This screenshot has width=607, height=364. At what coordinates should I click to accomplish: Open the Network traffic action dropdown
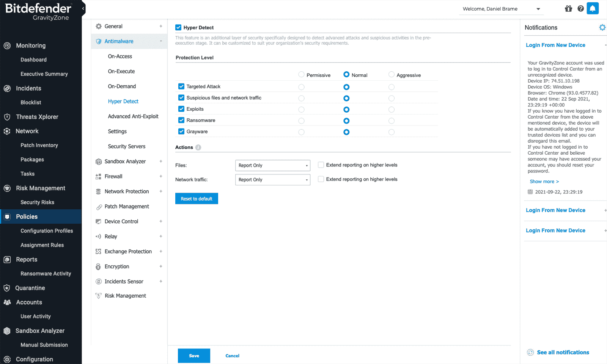273,180
